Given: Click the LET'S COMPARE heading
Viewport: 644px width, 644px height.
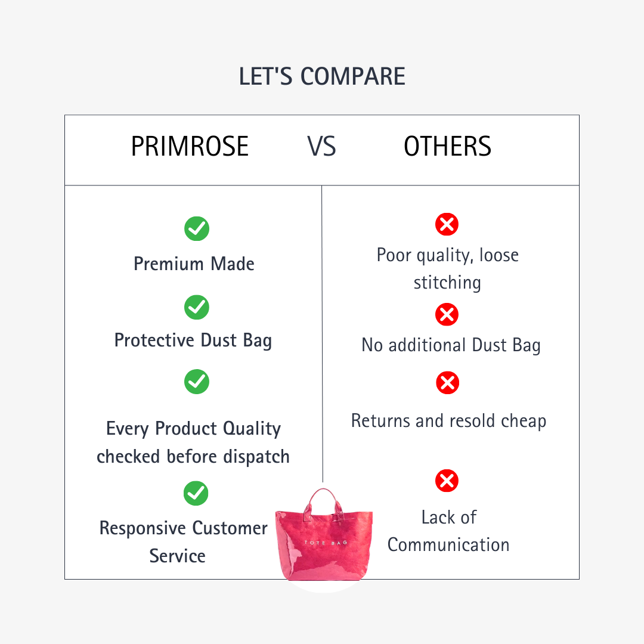Looking at the screenshot, I should [322, 77].
